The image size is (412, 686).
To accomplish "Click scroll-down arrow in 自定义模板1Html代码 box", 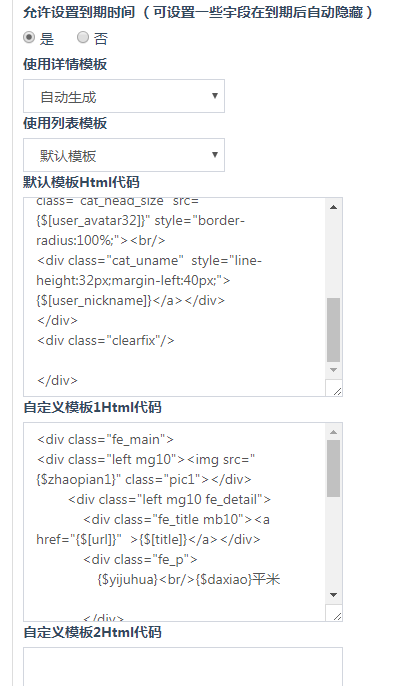I will point(333,595).
